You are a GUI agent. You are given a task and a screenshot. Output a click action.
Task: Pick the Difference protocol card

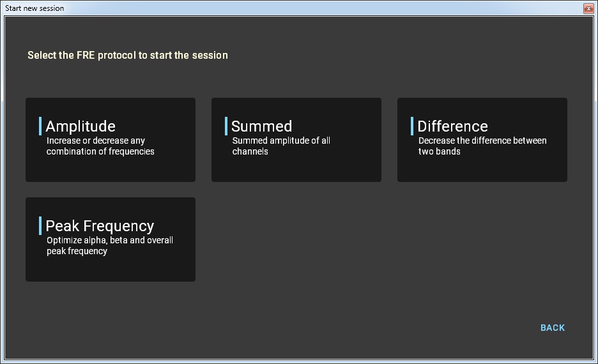pos(482,139)
